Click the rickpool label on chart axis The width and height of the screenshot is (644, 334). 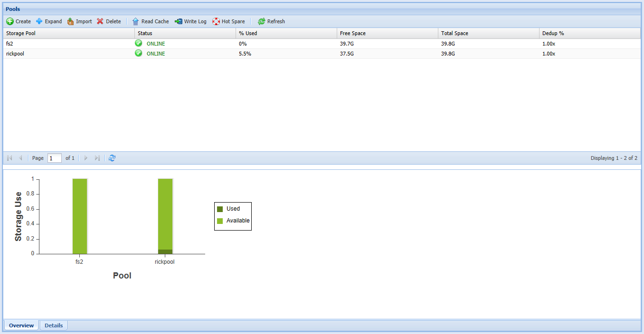(x=165, y=262)
